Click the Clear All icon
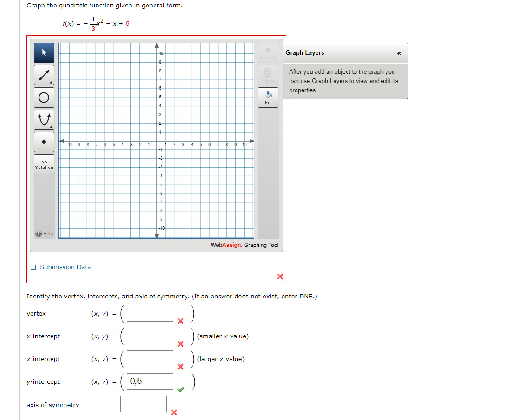 pyautogui.click(x=268, y=52)
